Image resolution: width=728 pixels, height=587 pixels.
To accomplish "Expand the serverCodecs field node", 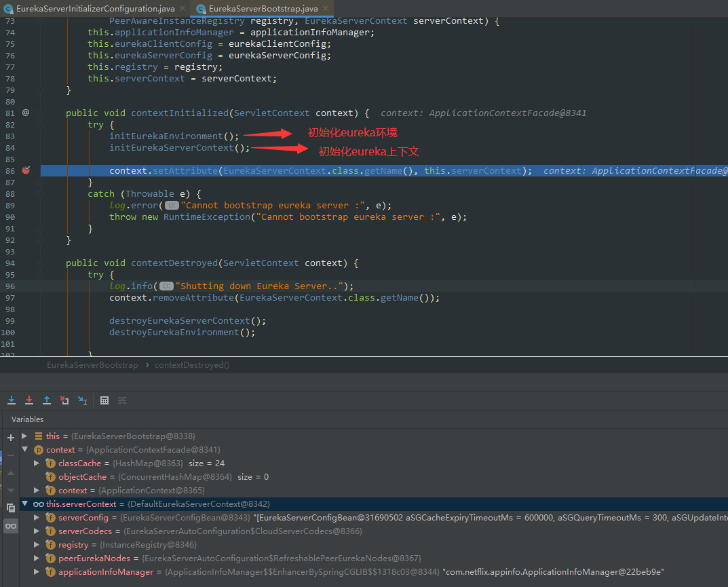I will pyautogui.click(x=36, y=531).
